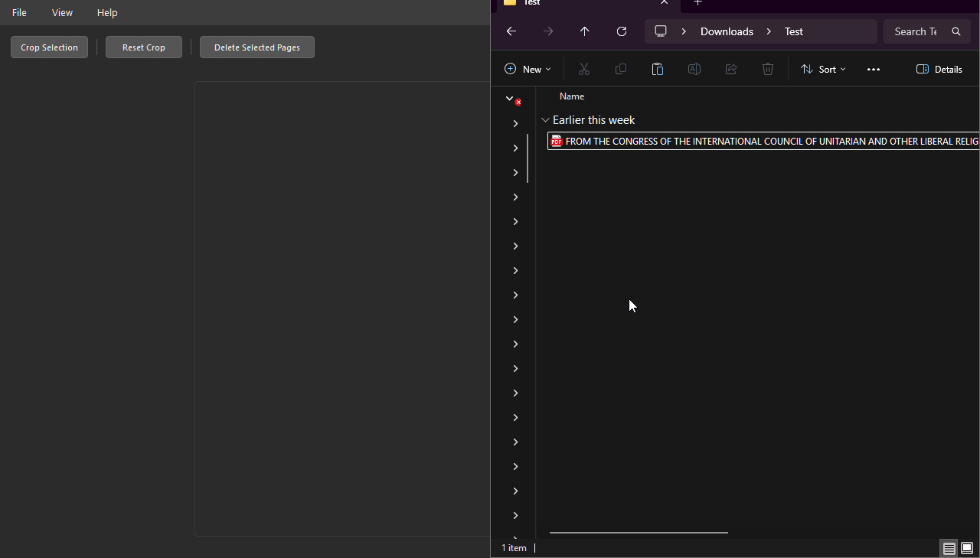Switch to details list view icon

click(x=949, y=548)
